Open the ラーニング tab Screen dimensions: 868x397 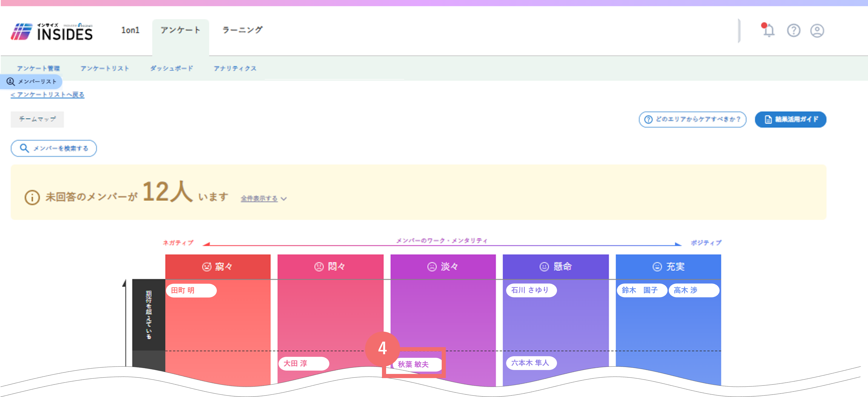[x=242, y=30]
